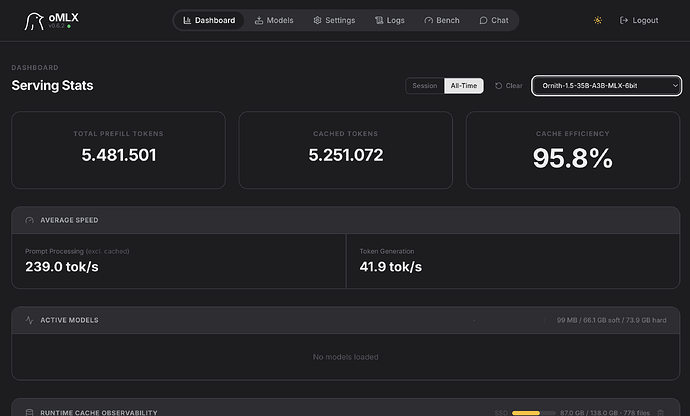Open the Logs tab
This screenshot has height=416, width=690.
point(389,20)
